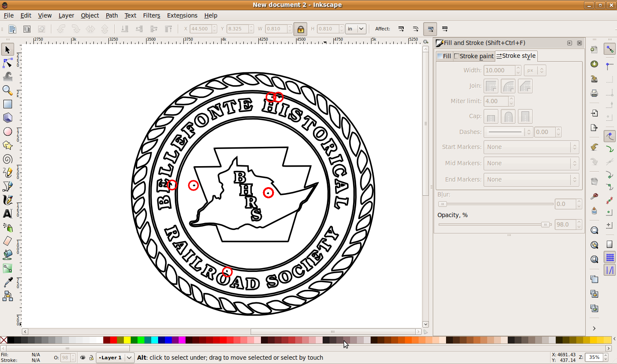The height and width of the screenshot is (364, 617).
Task: Toggle Layer 1 visibility eye
Action: pyautogui.click(x=83, y=358)
